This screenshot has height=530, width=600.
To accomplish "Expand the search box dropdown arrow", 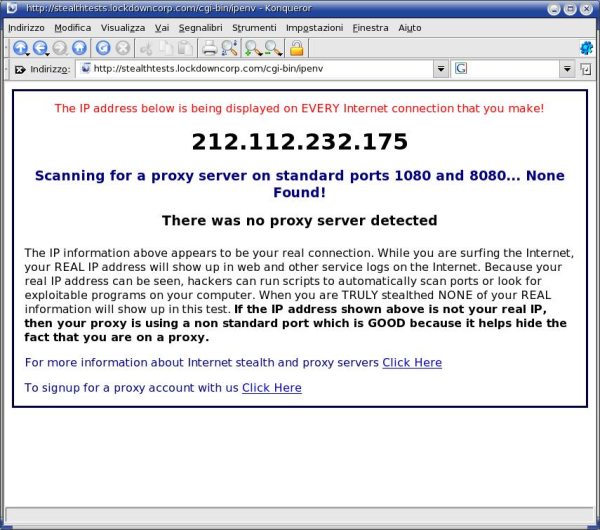I will (x=567, y=69).
